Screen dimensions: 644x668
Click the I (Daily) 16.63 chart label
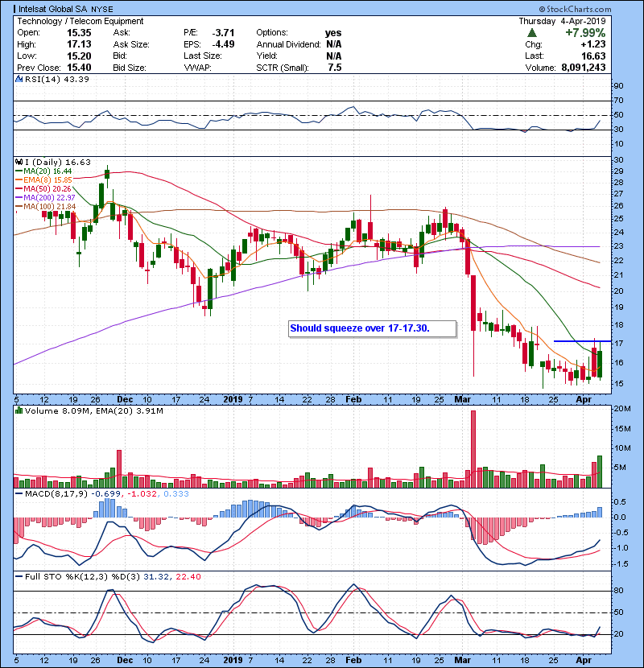point(57,163)
